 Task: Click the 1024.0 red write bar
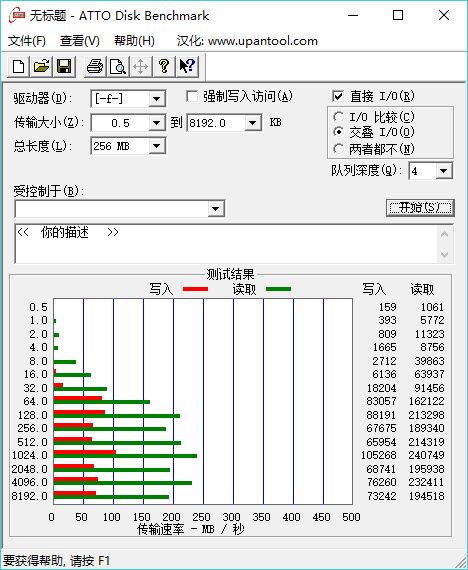(x=85, y=453)
